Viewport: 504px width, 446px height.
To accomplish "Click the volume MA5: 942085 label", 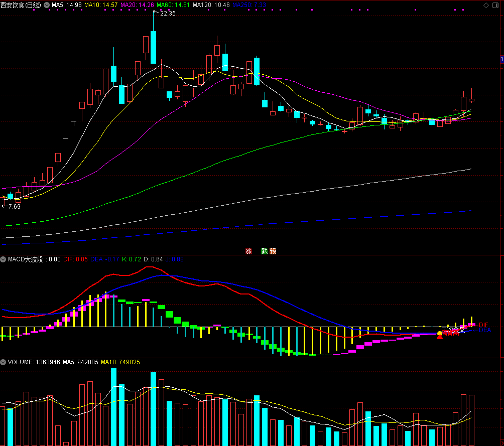I will click(x=80, y=362).
